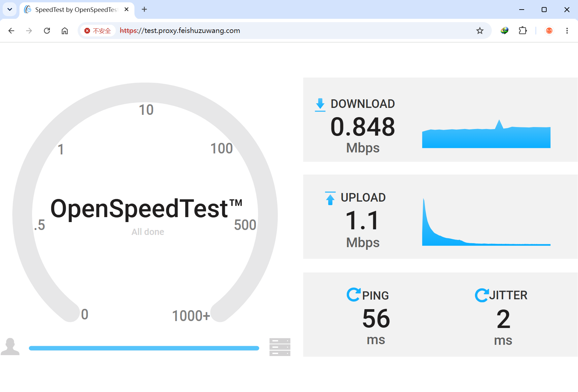Click the JITTER label
Viewport: 578px width, 392px height.
click(508, 295)
